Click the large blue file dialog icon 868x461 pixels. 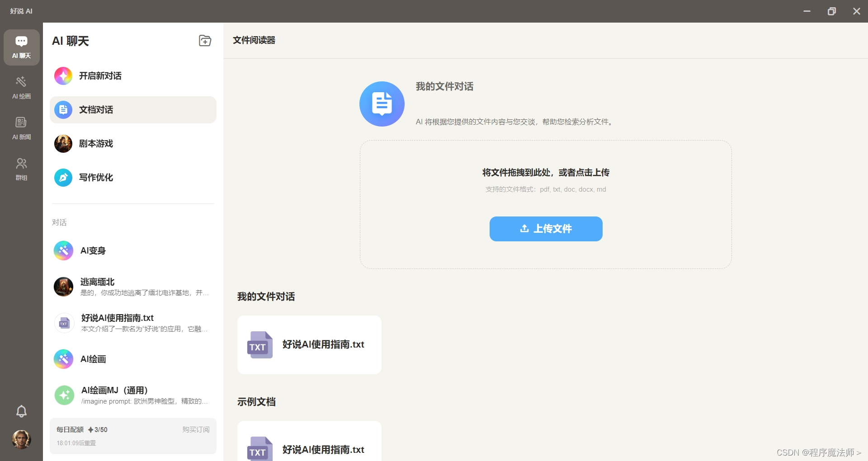(x=382, y=104)
